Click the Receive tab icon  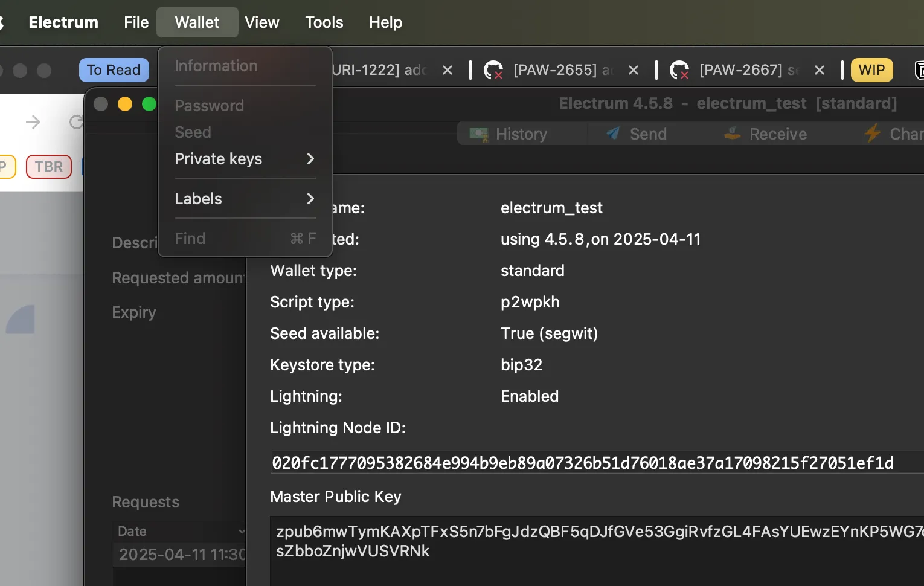click(x=733, y=134)
